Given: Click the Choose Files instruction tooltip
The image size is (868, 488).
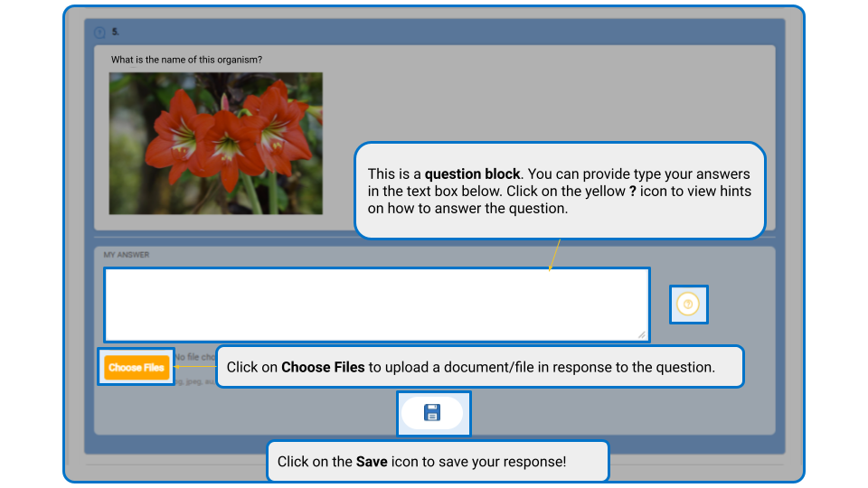Looking at the screenshot, I should click(x=480, y=367).
